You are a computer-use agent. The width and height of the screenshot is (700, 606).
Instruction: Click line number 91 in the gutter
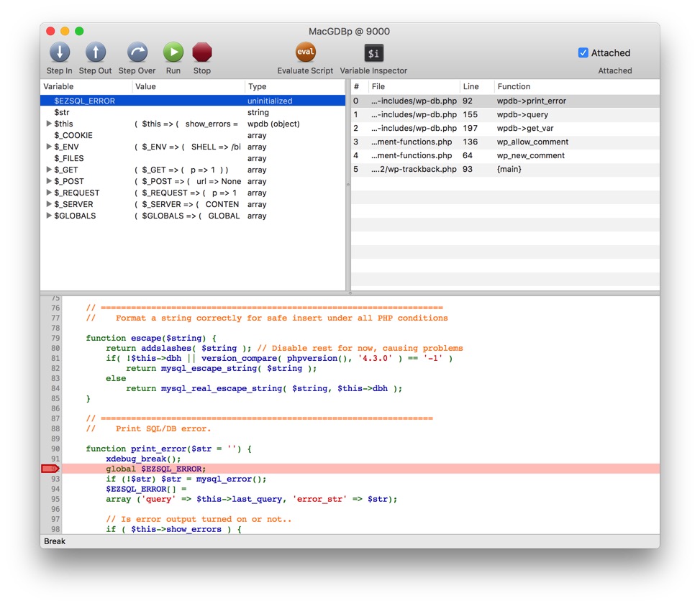(55, 459)
